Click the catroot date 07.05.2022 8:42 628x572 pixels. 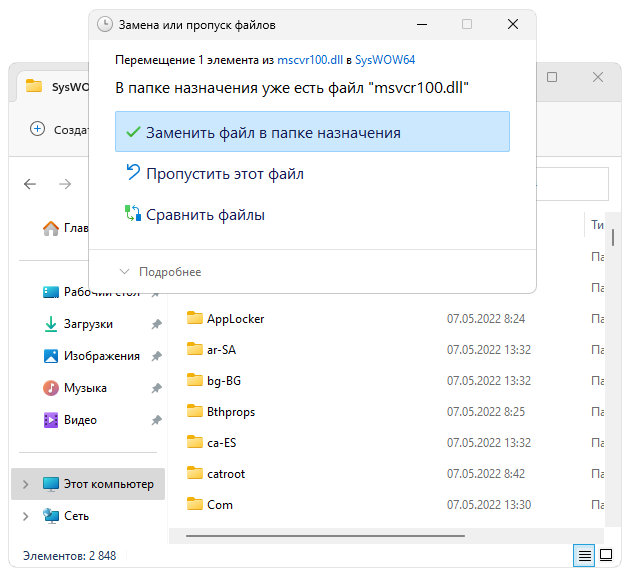pos(486,474)
